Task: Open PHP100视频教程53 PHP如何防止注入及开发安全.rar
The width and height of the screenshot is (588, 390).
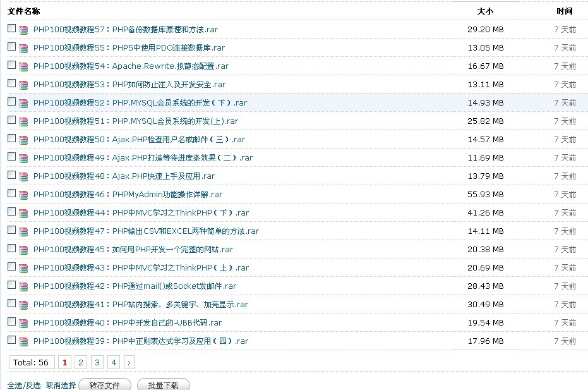Action: (129, 85)
